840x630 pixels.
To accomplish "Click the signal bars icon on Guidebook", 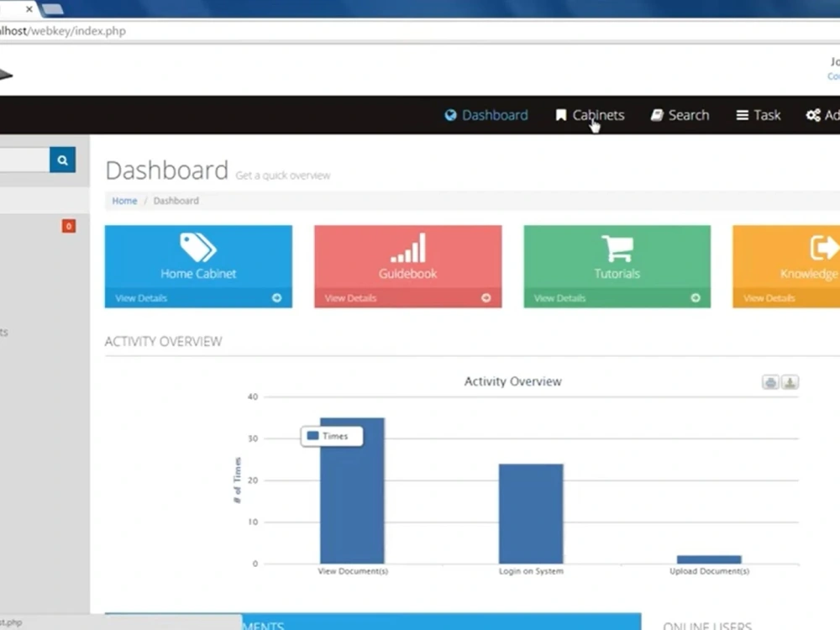I will [x=407, y=248].
